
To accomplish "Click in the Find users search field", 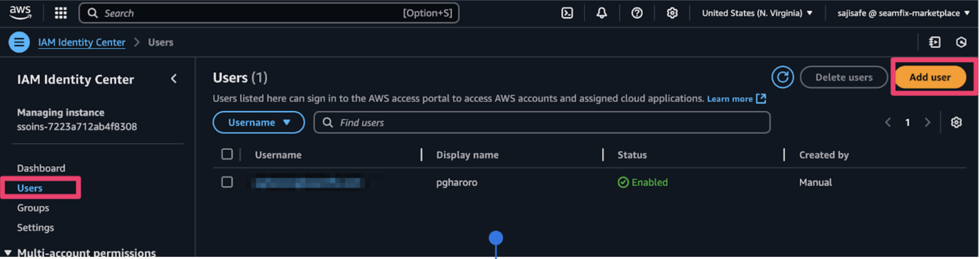I will [x=542, y=122].
